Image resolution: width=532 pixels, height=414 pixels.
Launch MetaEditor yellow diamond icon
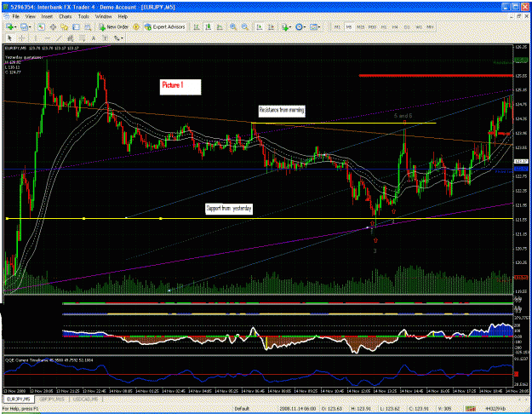tap(136, 27)
